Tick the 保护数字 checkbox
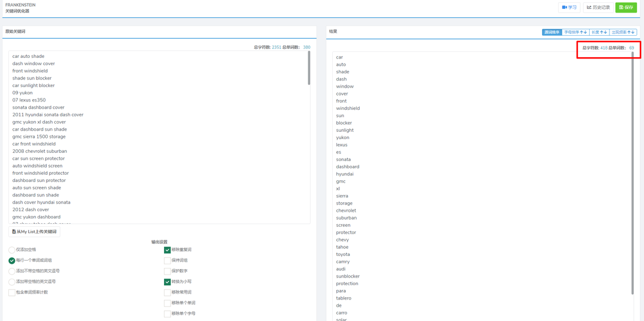Image resolution: width=644 pixels, height=321 pixels. [168, 271]
